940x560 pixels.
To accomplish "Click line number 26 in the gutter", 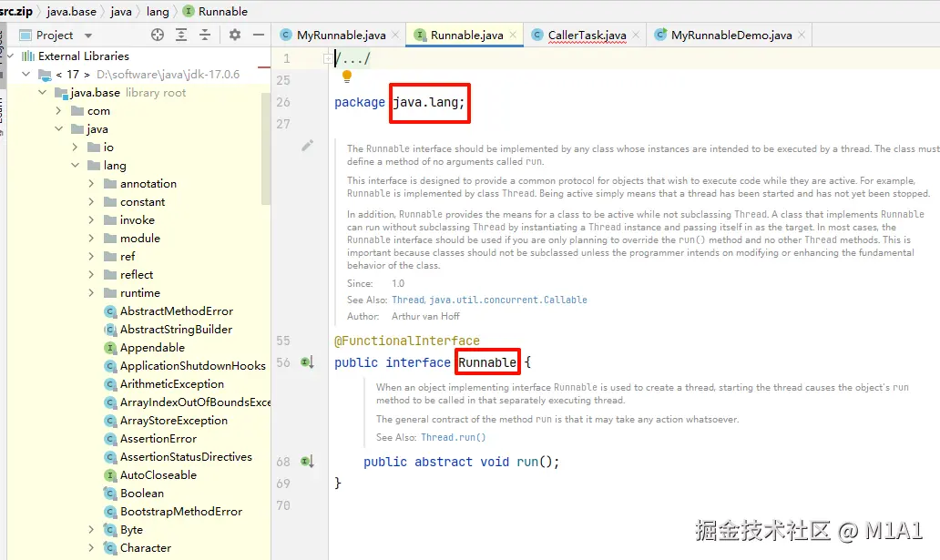I will click(283, 102).
